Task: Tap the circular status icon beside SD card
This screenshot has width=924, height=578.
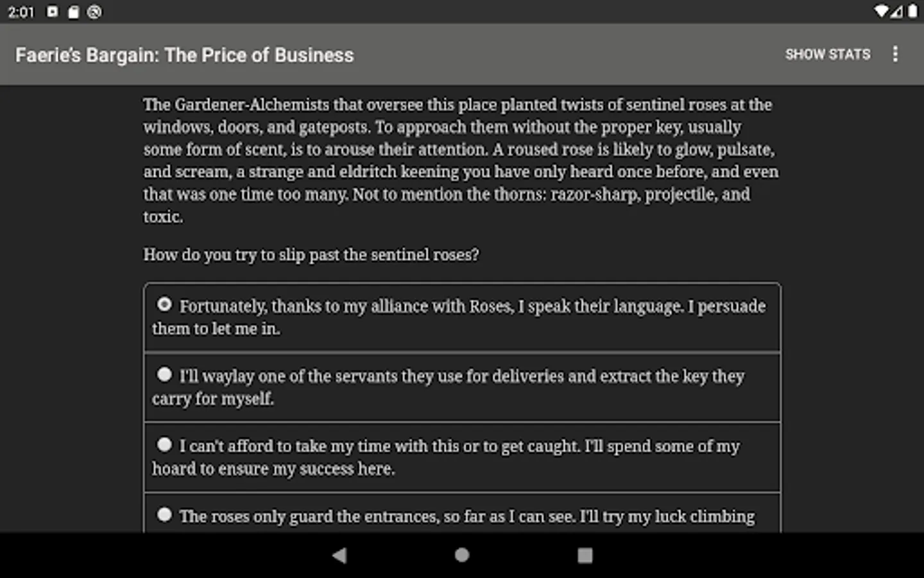Action: [94, 12]
